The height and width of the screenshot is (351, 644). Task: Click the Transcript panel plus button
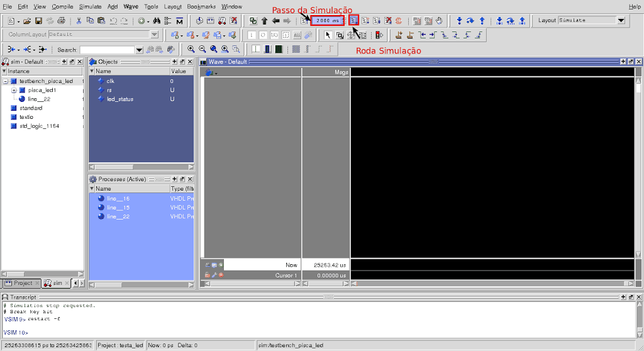click(623, 297)
